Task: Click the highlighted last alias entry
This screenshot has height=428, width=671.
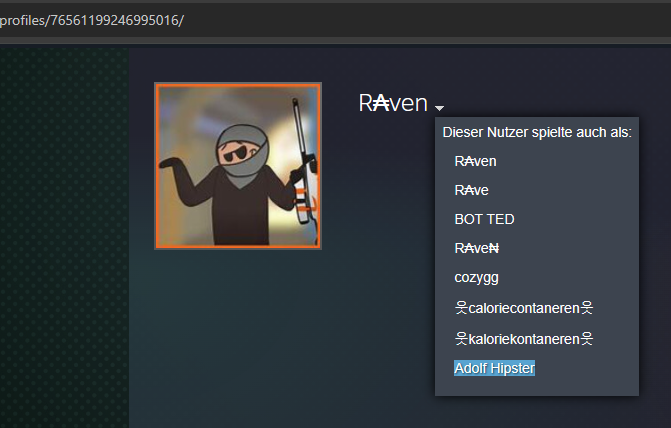Action: [494, 368]
